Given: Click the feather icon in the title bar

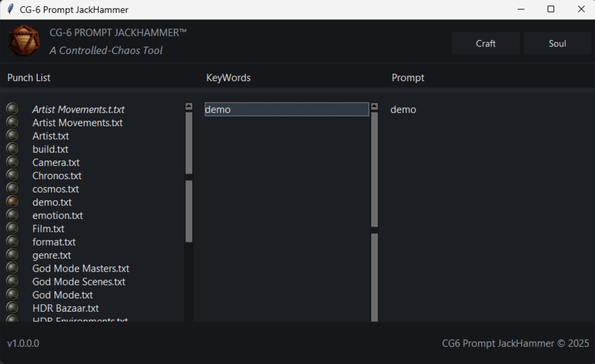Looking at the screenshot, I should pyautogui.click(x=11, y=9).
